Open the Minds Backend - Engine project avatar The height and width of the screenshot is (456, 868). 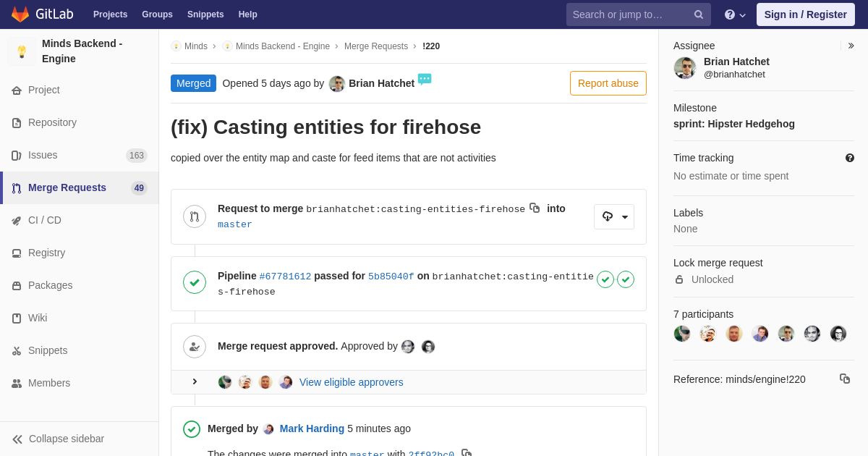coord(22,51)
